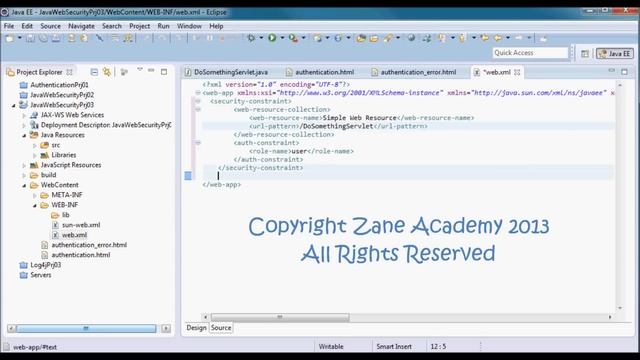Open dropdown next to New file icon
Screen dimensions: 640x360
tap(19, 38)
